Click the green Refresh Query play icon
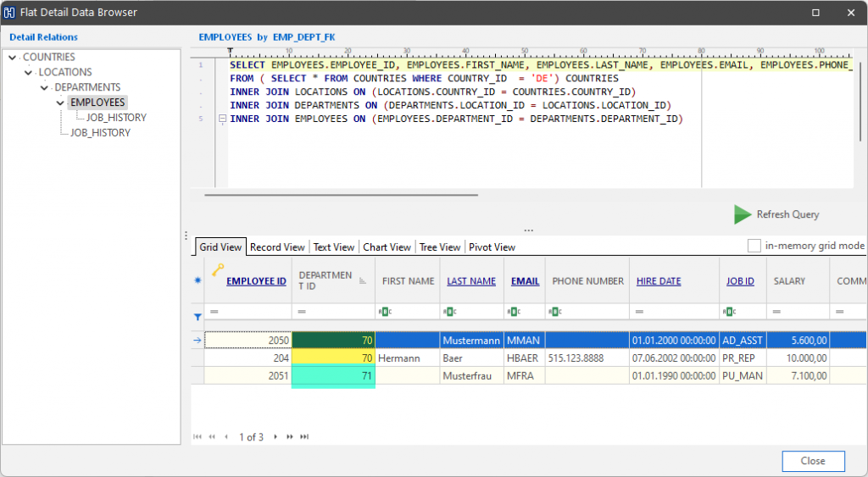 coord(743,214)
